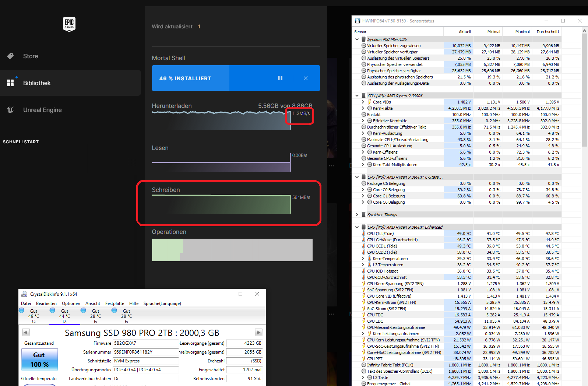Open Sprache(Language) menu in CrystalDiskInfo
The width and height of the screenshot is (588, 386).
pos(162,303)
